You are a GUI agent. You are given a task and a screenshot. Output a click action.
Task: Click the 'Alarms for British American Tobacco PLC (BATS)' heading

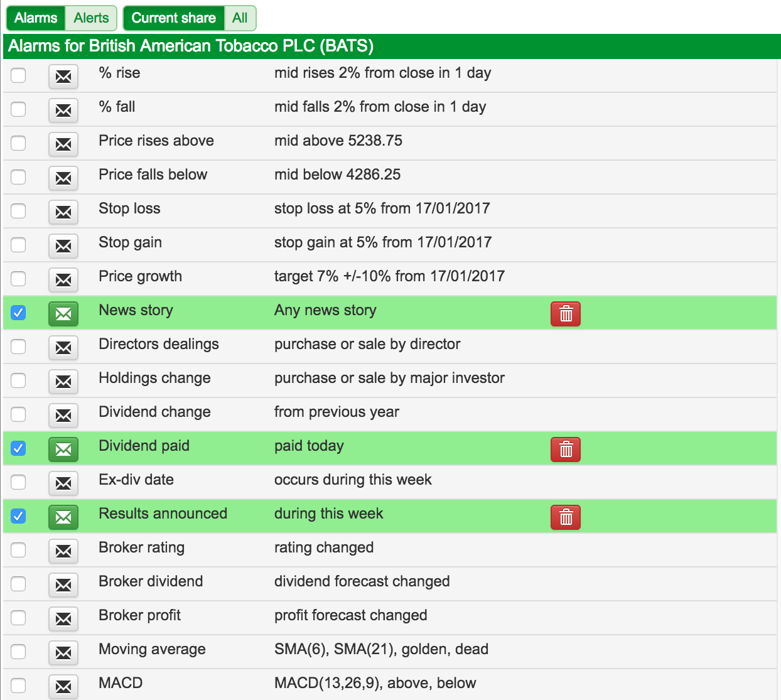(x=191, y=46)
